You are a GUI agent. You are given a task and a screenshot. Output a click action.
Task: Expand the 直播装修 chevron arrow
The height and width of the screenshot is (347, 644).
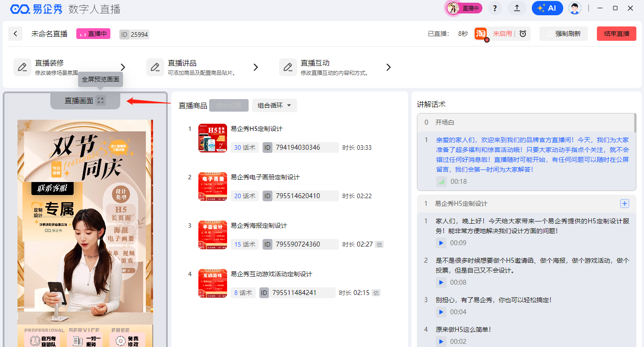coord(123,67)
